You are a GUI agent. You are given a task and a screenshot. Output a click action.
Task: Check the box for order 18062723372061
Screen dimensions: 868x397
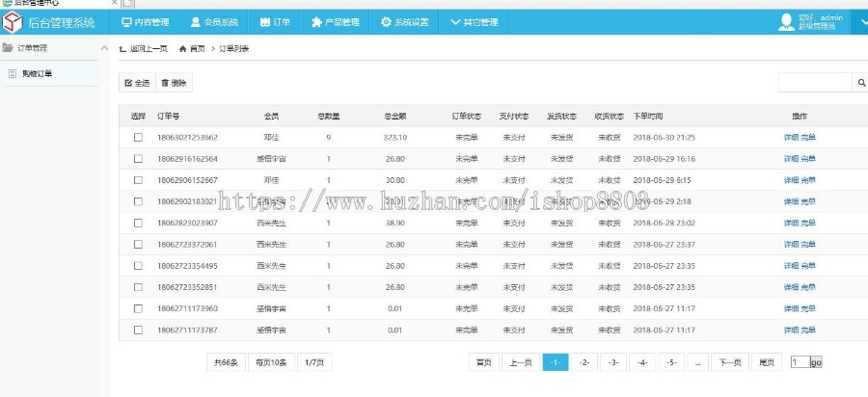(x=138, y=245)
